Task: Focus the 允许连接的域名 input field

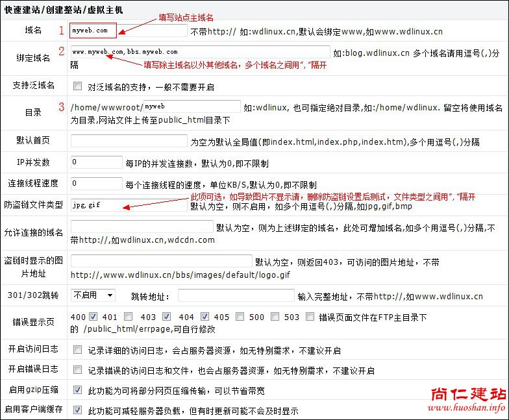Action: [142, 227]
